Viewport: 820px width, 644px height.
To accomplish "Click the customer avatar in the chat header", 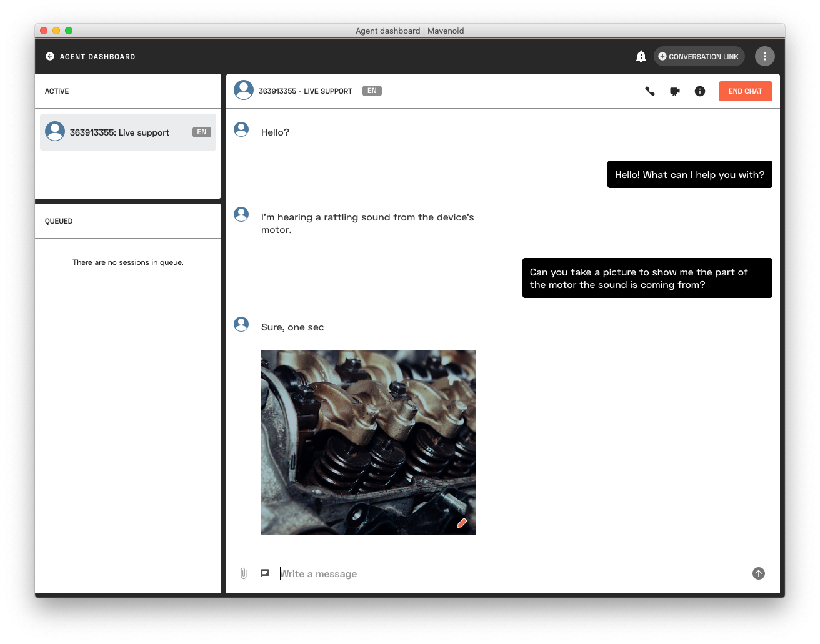I will click(x=244, y=90).
